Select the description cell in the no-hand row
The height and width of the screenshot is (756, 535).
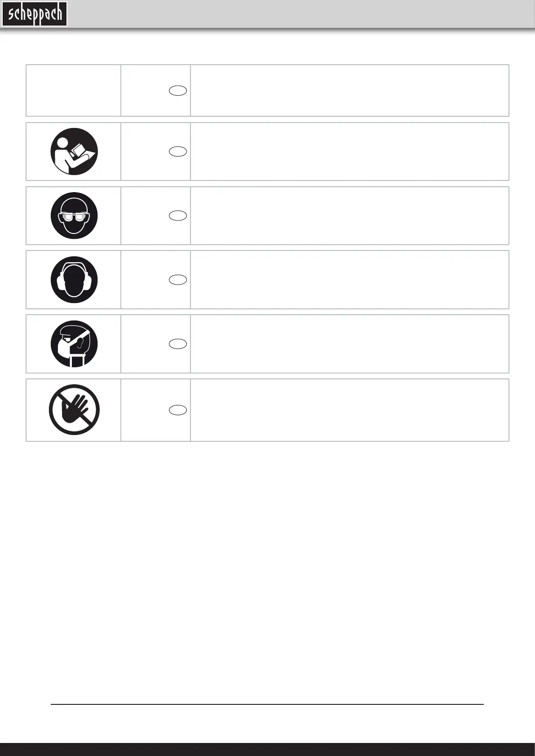[349, 410]
